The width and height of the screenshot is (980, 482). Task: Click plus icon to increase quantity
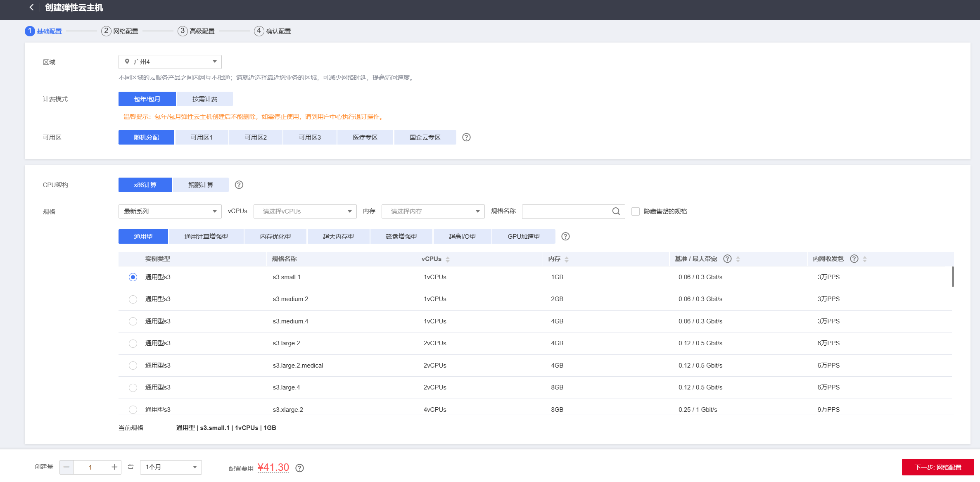(114, 467)
